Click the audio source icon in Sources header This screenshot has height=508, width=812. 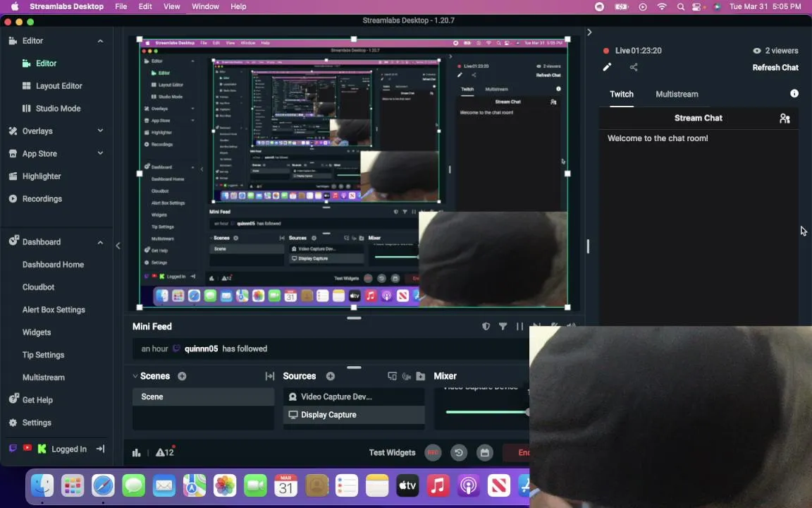[x=407, y=376]
